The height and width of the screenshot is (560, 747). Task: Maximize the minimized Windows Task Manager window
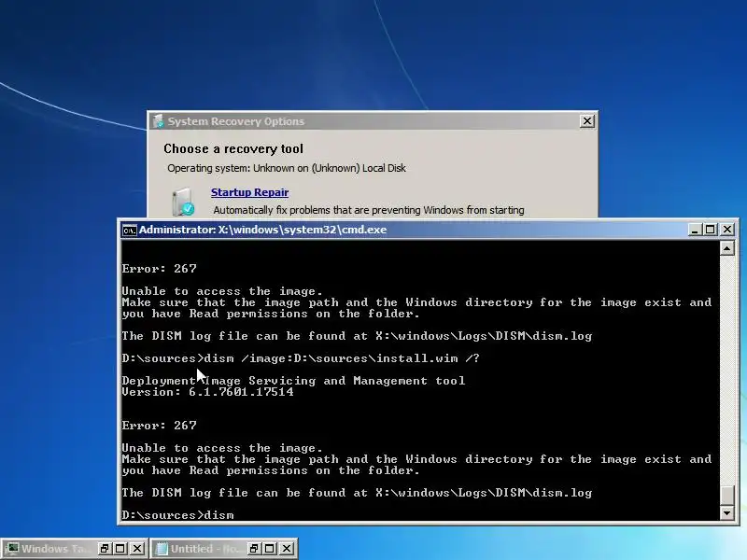point(120,549)
